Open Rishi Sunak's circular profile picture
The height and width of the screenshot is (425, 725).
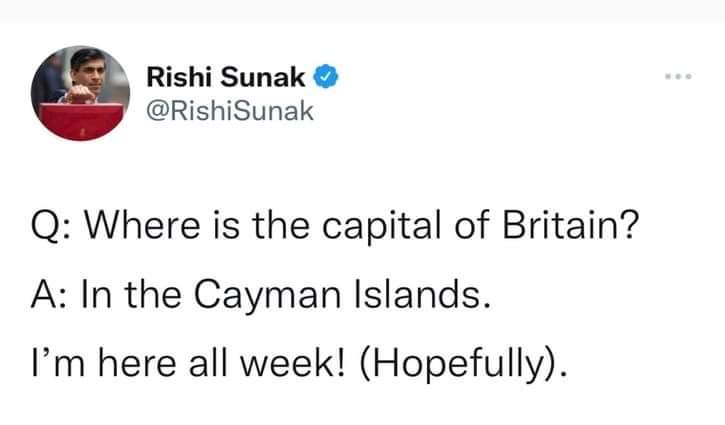point(80,93)
